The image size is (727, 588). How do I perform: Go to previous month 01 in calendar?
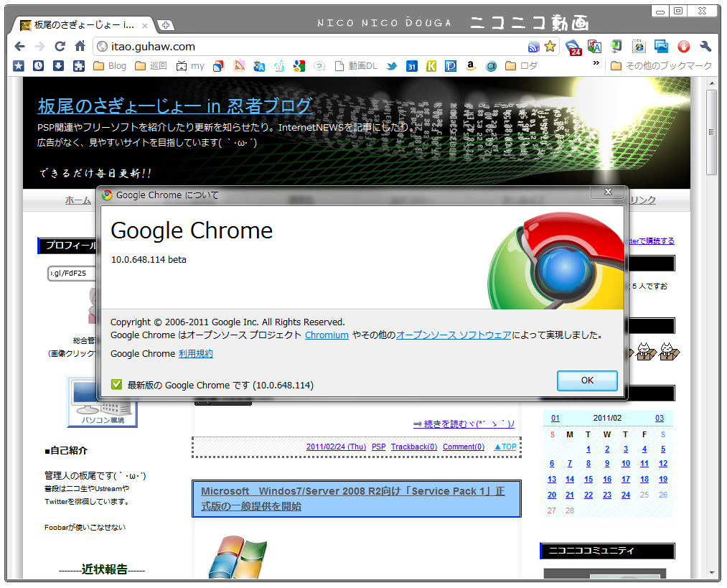point(555,418)
